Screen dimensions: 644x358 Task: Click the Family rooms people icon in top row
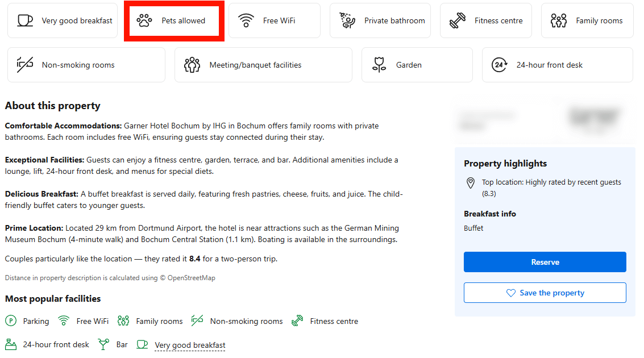[559, 20]
